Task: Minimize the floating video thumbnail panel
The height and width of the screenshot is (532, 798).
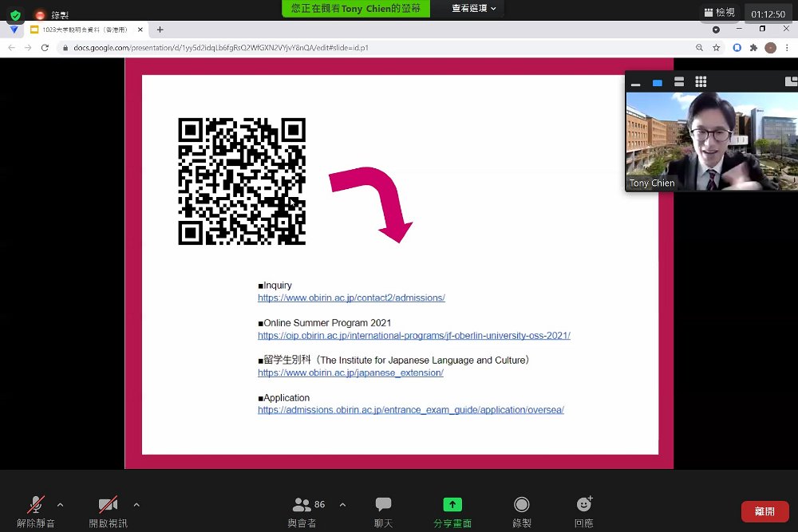Action: [636, 82]
